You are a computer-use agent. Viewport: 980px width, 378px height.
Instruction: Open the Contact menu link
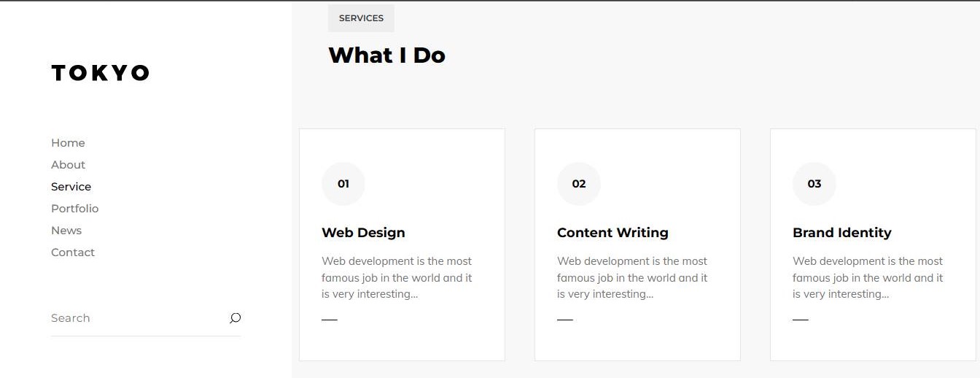73,252
